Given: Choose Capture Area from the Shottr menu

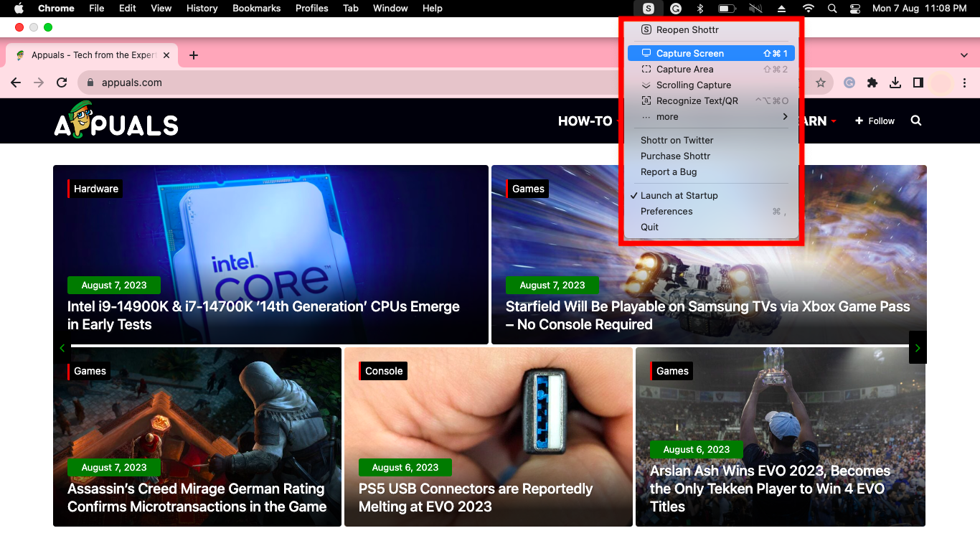Looking at the screenshot, I should pyautogui.click(x=710, y=70).
